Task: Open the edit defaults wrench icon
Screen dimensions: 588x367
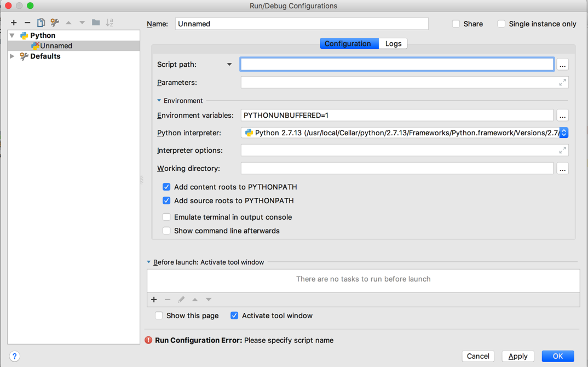Action: 55,22
